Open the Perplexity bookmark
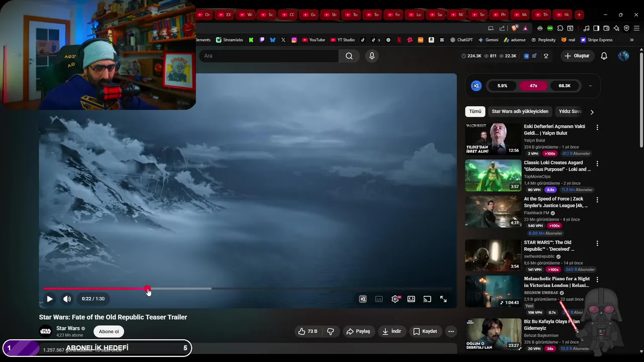Image resolution: width=644 pixels, height=362 pixels. (x=543, y=40)
